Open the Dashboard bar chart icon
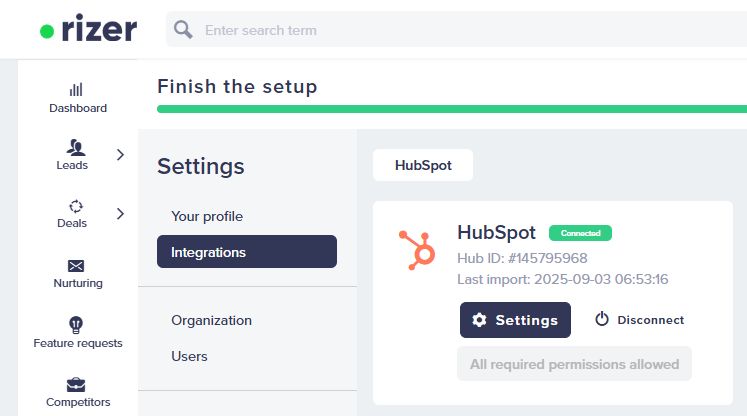This screenshot has width=747, height=416. (x=76, y=90)
